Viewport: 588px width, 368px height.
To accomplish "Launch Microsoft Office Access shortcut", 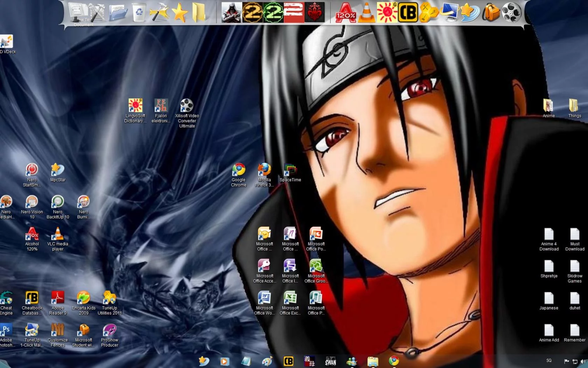I will tap(264, 271).
